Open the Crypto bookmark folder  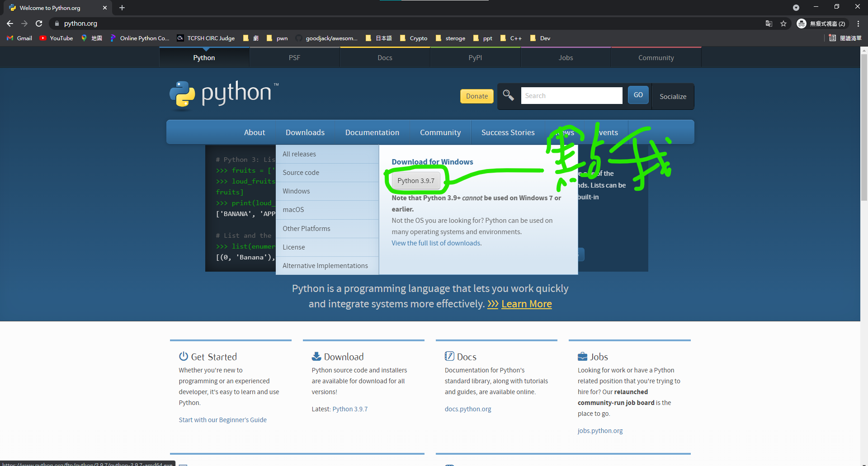[x=414, y=38]
